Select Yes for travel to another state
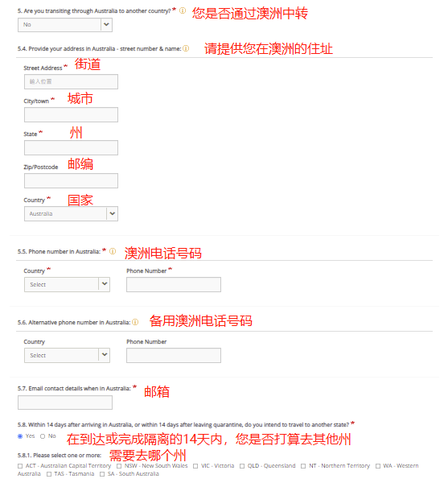This screenshot has width=448, height=483. pyautogui.click(x=20, y=436)
